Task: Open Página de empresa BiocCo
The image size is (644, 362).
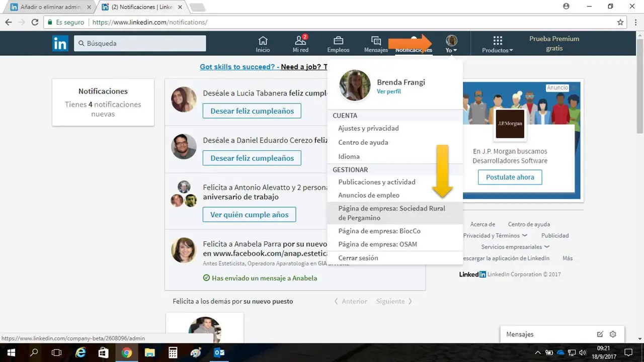Action: pos(379,231)
